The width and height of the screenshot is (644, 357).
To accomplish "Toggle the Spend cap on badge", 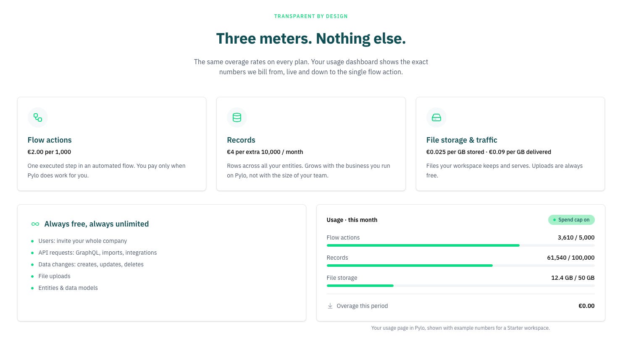I will click(571, 220).
